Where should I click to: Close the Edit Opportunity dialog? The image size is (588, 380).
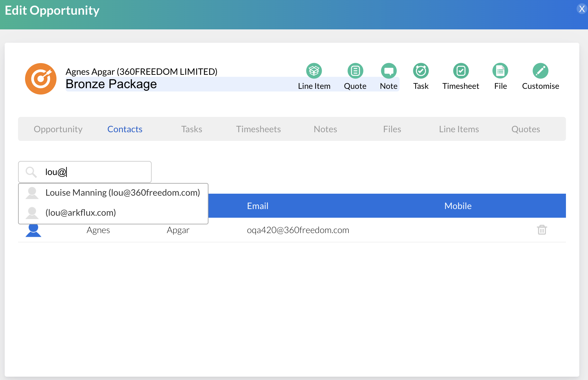(581, 8)
